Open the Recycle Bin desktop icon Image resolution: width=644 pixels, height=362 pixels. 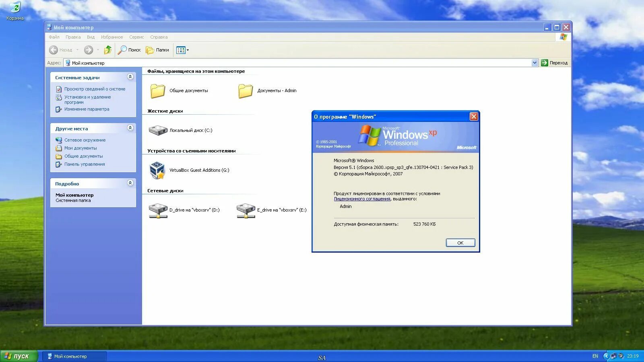tap(15, 11)
